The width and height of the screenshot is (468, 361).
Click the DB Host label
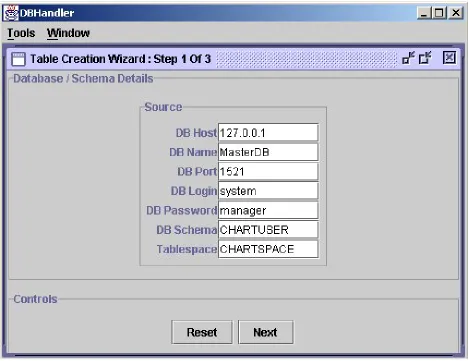click(196, 133)
